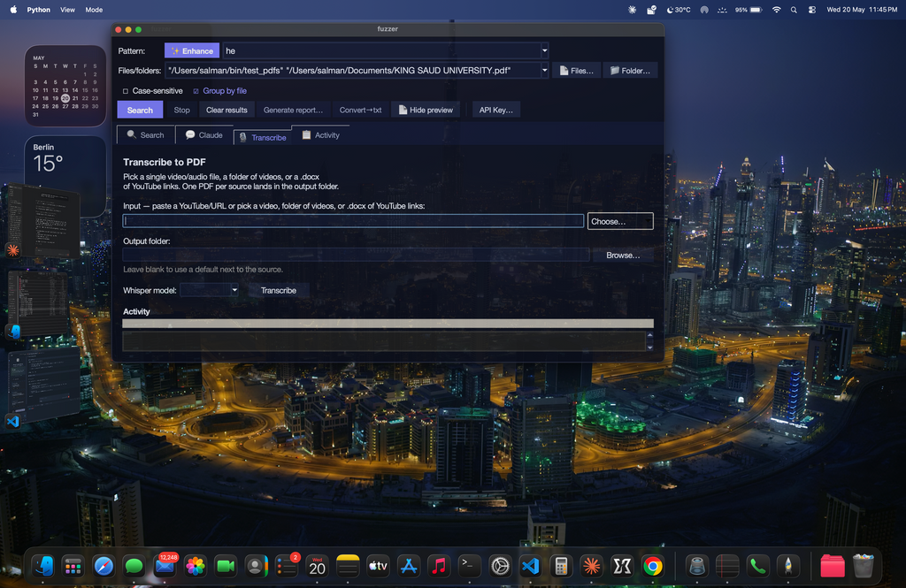Open Music from the dock

[x=439, y=567]
